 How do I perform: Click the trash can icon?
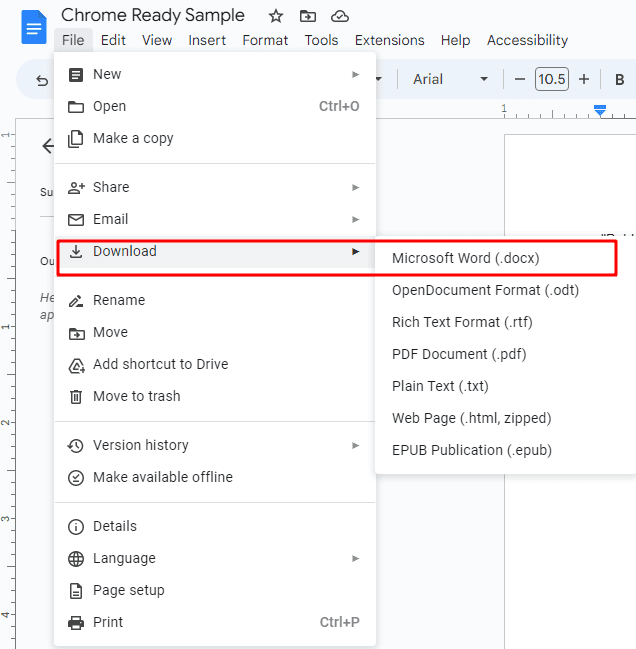coord(76,397)
